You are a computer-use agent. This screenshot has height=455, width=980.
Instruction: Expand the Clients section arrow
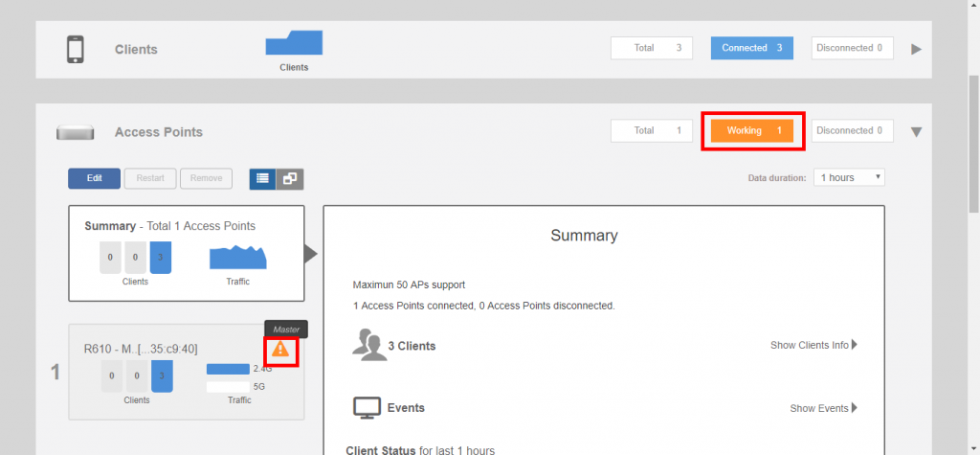pos(916,49)
